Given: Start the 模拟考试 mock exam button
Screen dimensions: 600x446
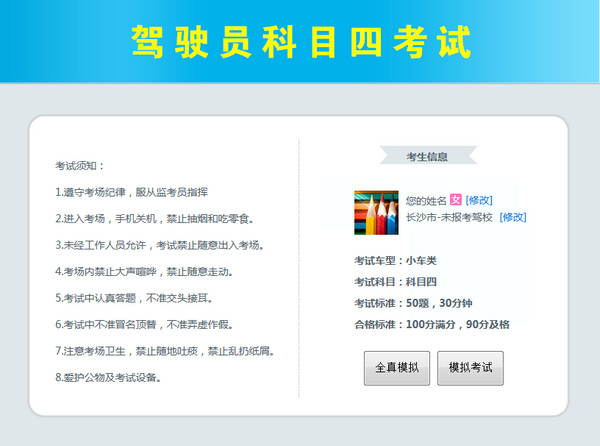Looking at the screenshot, I should click(x=470, y=368).
